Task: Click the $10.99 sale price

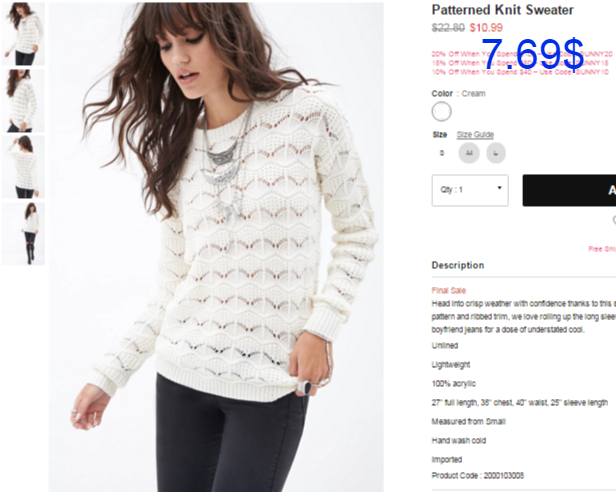Action: [486, 28]
